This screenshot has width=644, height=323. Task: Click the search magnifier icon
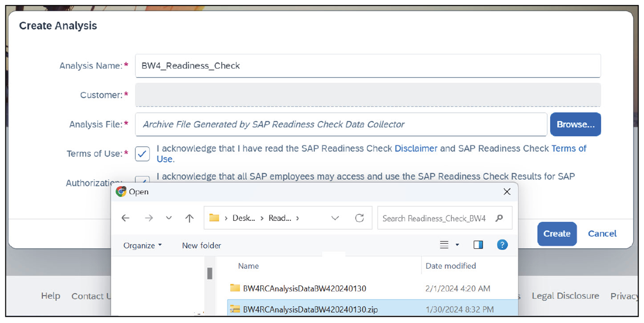click(x=499, y=218)
